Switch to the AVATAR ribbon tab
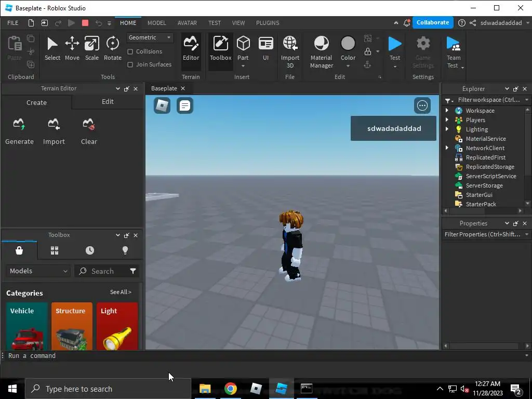The width and height of the screenshot is (532, 399). pyautogui.click(x=187, y=23)
